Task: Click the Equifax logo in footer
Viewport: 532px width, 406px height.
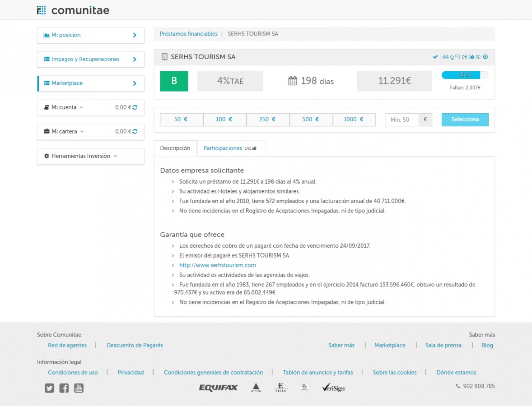Action: [x=218, y=388]
